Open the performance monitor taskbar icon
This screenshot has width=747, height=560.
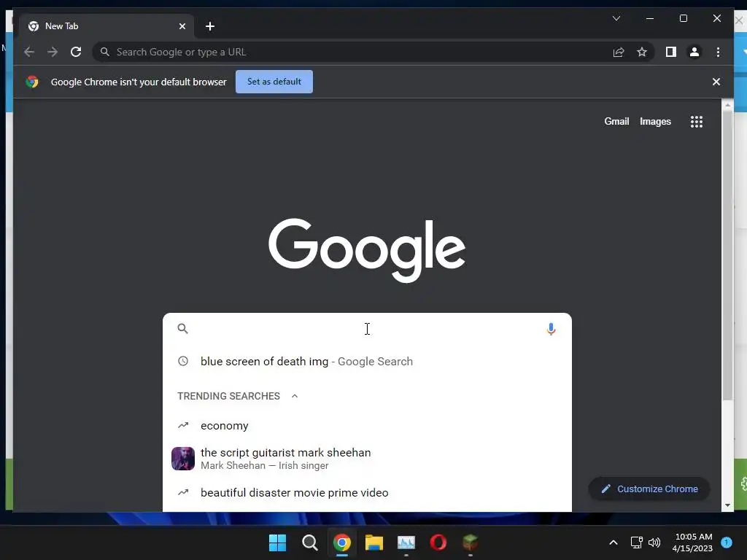point(406,542)
